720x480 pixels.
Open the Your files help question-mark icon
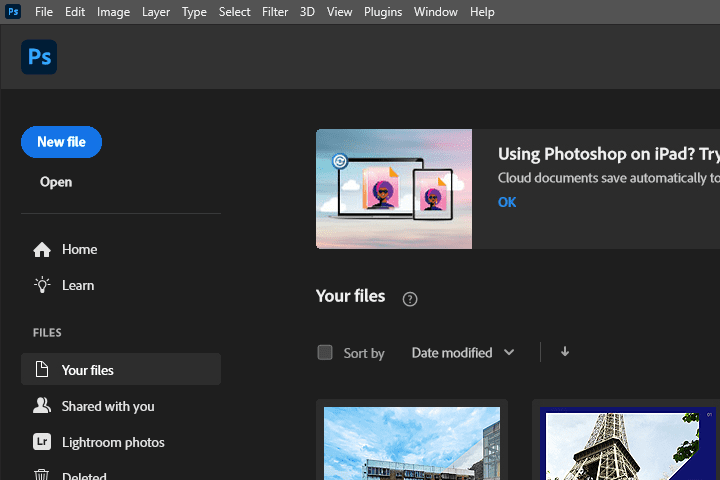pos(410,299)
